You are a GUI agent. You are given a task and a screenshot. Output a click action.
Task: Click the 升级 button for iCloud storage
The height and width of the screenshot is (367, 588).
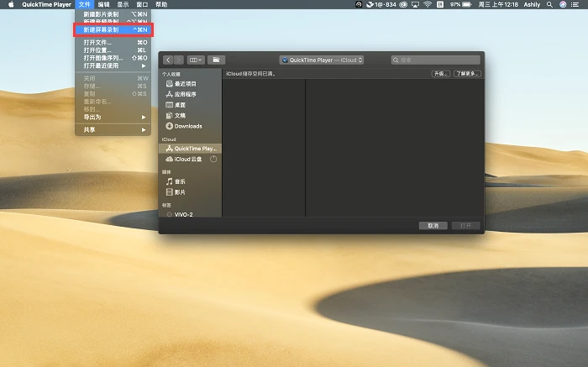[x=440, y=73]
